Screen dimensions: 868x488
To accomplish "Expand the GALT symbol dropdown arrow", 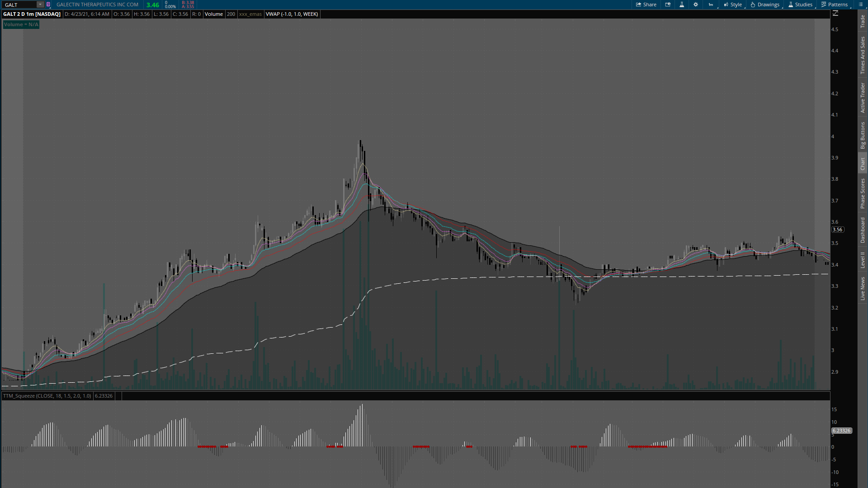I will (40, 5).
